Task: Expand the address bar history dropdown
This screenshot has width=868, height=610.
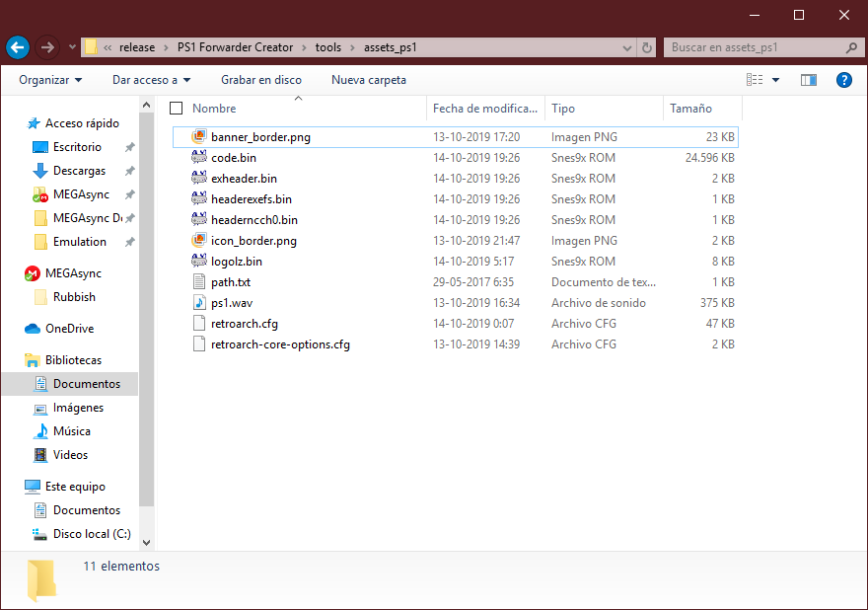Action: [627, 47]
